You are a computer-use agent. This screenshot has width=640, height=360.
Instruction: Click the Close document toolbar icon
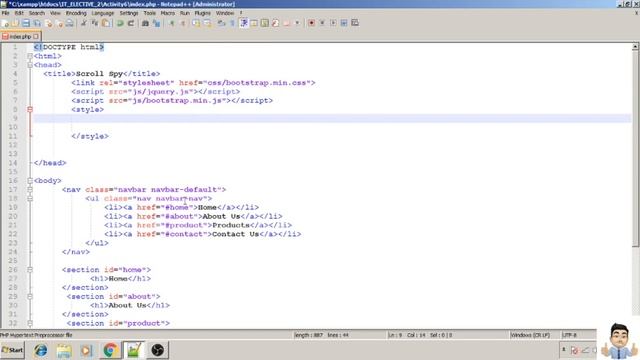pos(49,23)
